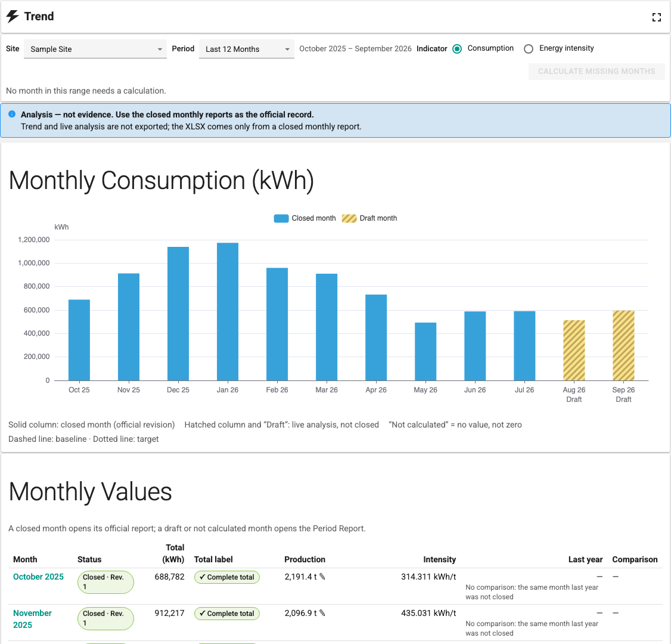Open the November 2025 report link
This screenshot has height=644, width=671.
click(x=32, y=619)
